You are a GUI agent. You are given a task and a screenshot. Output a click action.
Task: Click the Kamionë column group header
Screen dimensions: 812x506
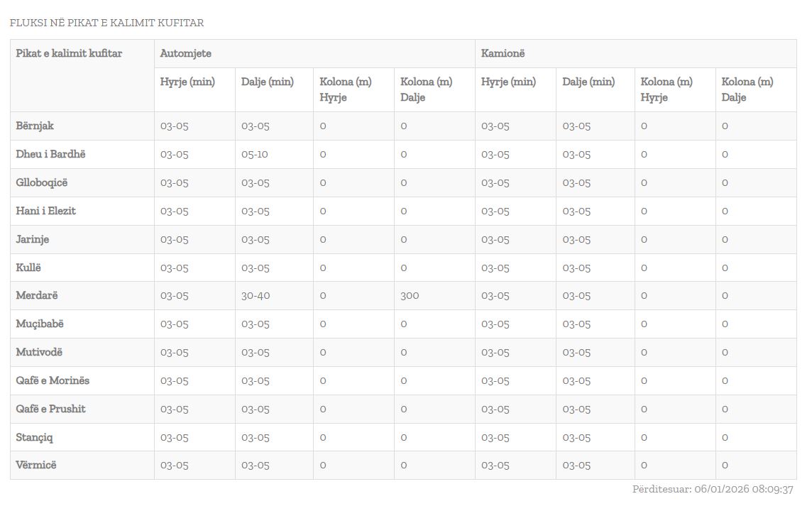(x=503, y=53)
